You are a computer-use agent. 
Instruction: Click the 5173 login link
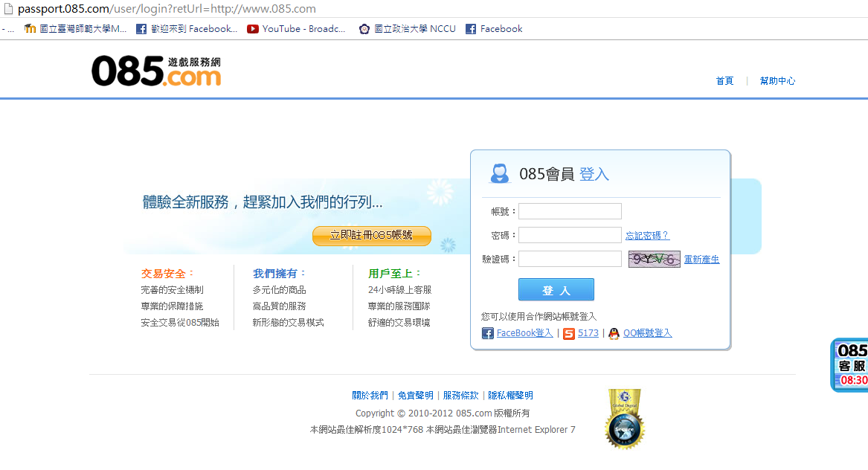[588, 333]
